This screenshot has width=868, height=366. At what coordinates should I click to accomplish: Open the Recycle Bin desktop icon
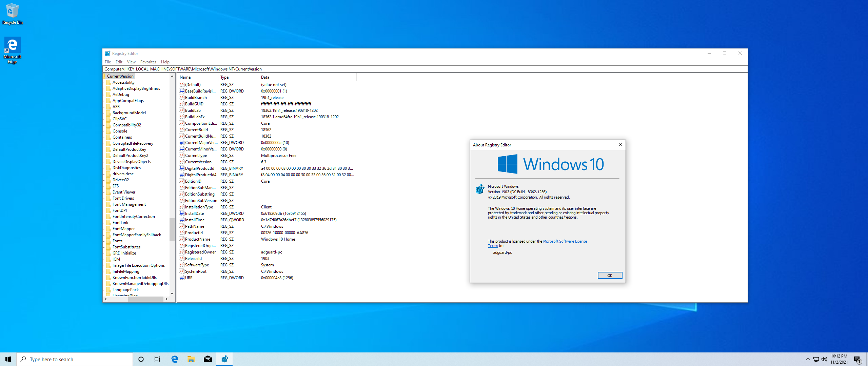click(13, 14)
